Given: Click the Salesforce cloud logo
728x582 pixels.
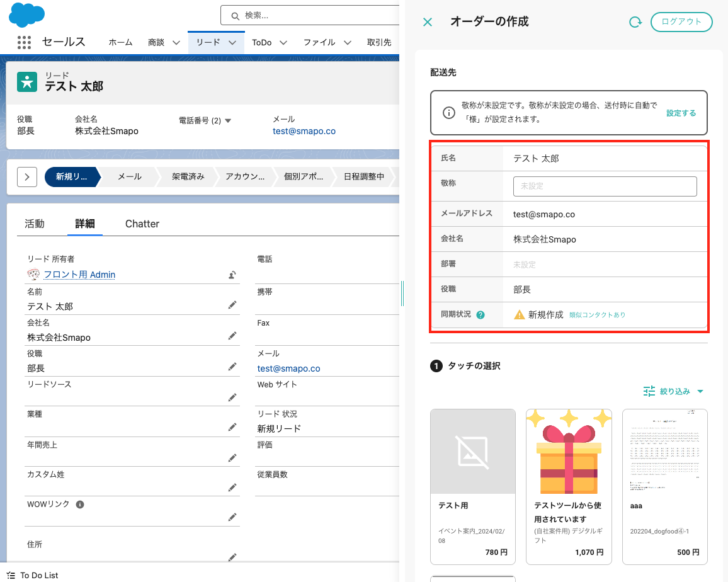Looking at the screenshot, I should 27,14.
